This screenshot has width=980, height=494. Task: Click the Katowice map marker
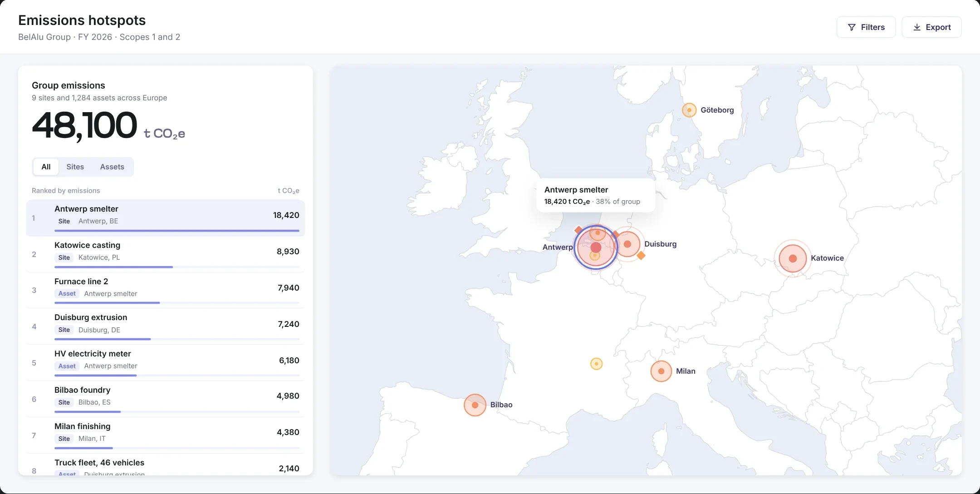point(793,258)
